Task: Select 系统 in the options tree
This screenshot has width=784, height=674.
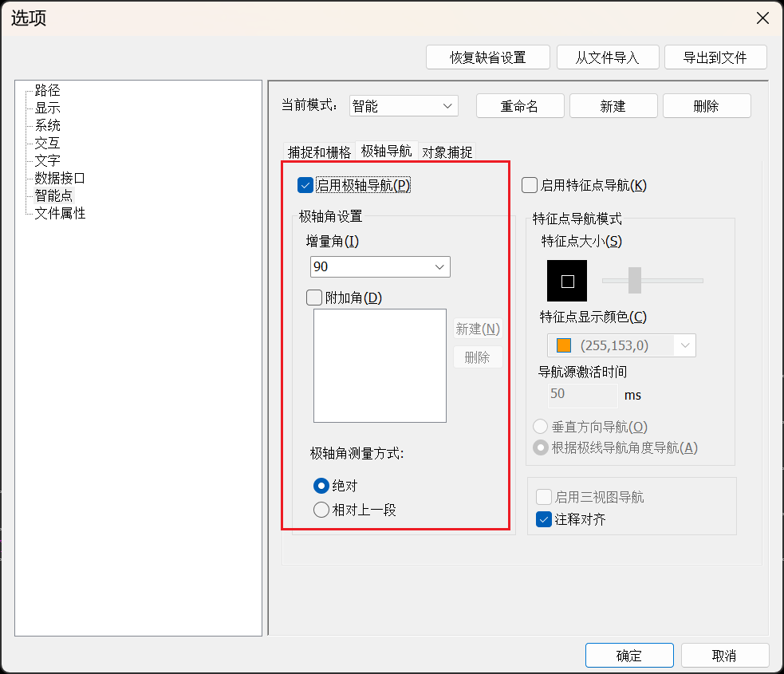Action: [x=48, y=125]
